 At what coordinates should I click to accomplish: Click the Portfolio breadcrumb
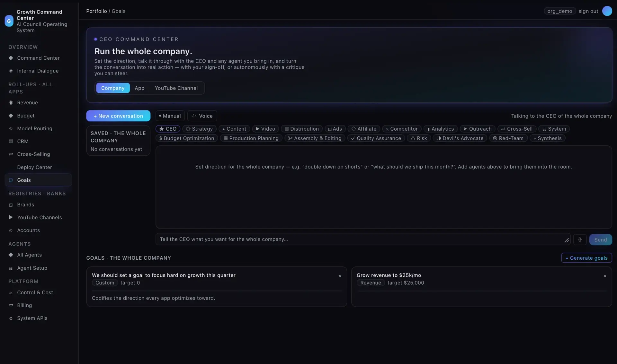pyautogui.click(x=96, y=11)
